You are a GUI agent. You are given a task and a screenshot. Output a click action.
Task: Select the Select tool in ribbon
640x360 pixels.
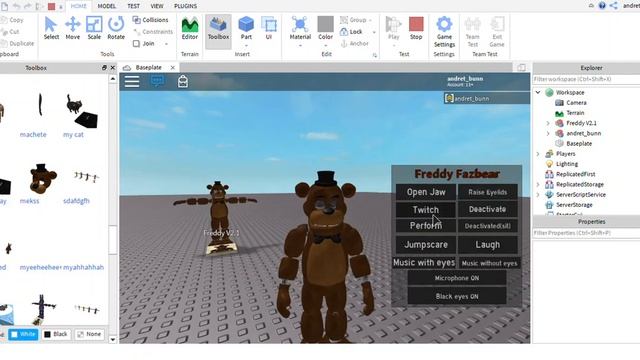[x=51, y=28]
